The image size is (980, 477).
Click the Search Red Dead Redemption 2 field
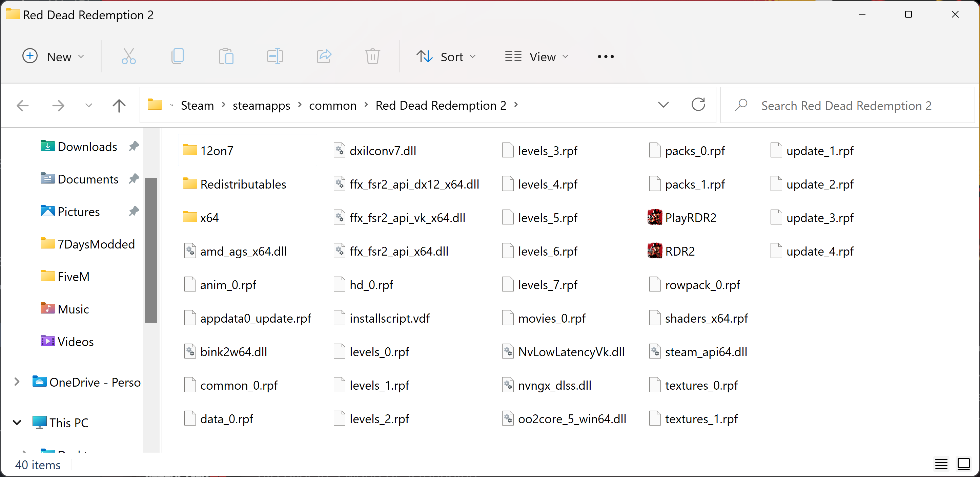pos(848,105)
